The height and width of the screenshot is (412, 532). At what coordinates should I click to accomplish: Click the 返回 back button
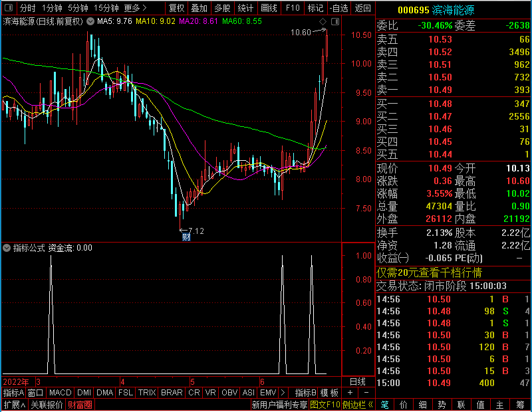click(362, 8)
